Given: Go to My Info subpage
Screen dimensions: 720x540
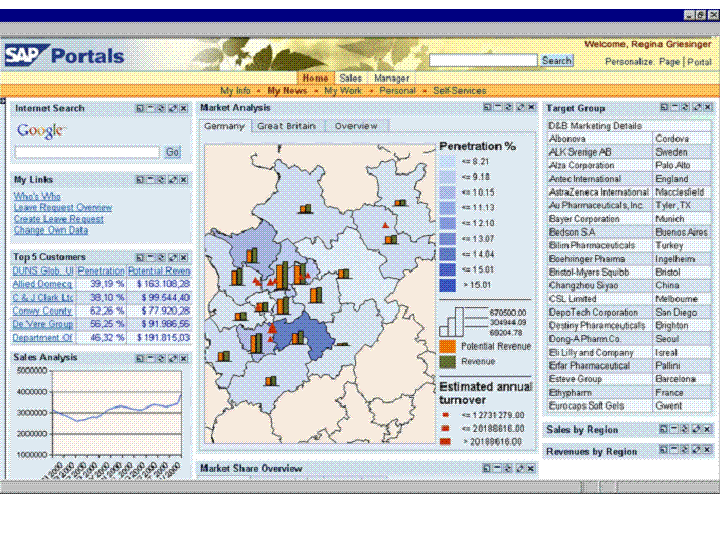Looking at the screenshot, I should (235, 90).
